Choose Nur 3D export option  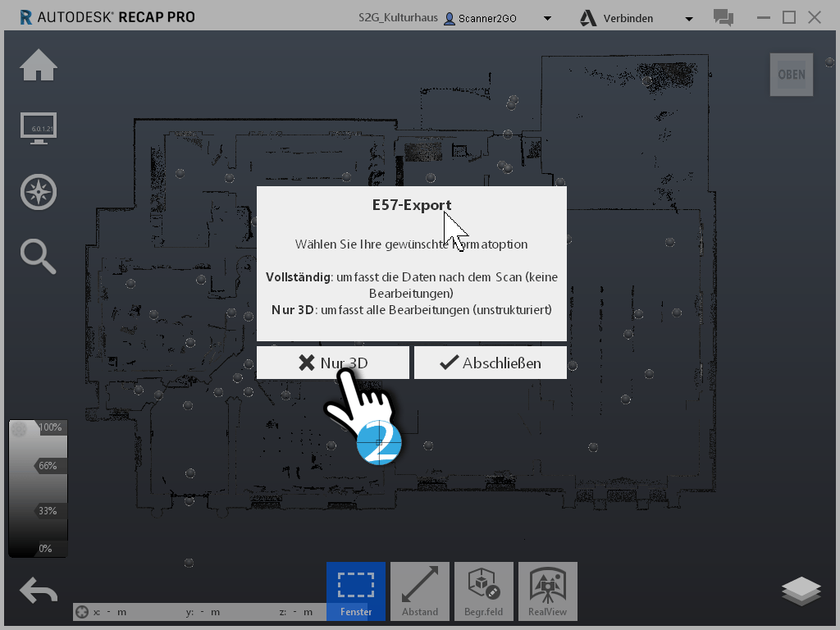333,363
